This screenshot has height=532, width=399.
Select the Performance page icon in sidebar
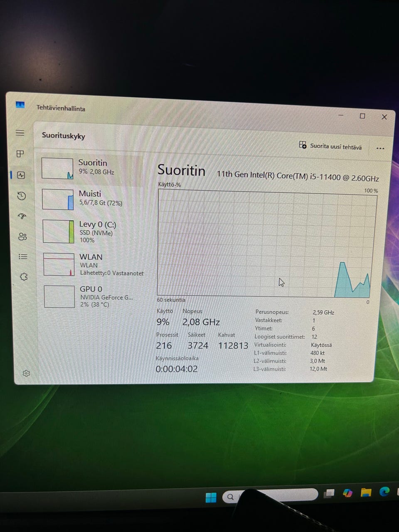coord(21,175)
